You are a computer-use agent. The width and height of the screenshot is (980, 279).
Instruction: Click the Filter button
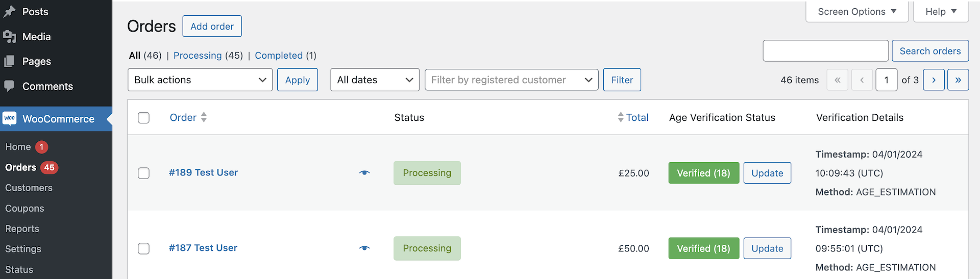[622, 80]
